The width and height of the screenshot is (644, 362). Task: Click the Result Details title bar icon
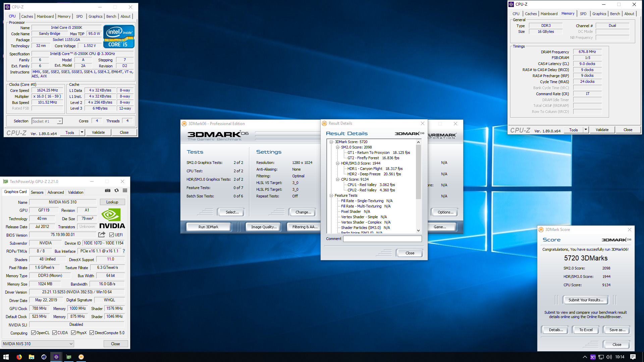click(324, 123)
